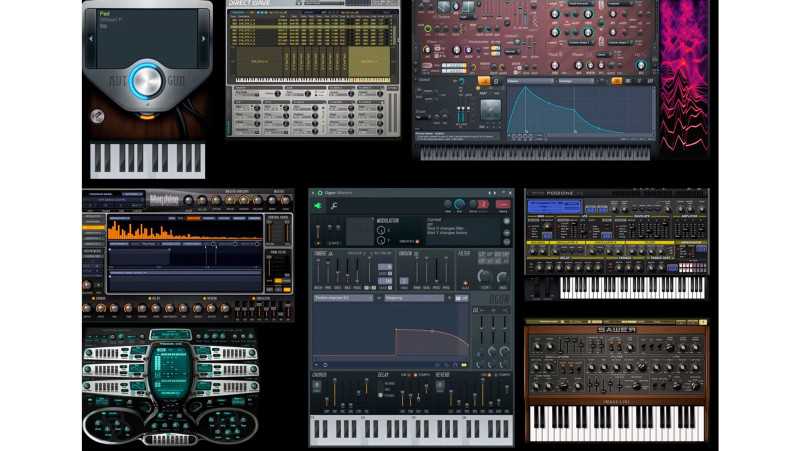Play a key on Autogun's piano keyboard
The height and width of the screenshot is (451, 800).
tap(147, 161)
